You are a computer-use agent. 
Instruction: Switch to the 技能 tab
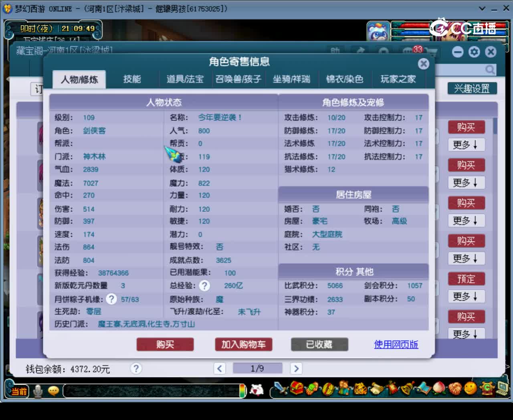pyautogui.click(x=132, y=79)
